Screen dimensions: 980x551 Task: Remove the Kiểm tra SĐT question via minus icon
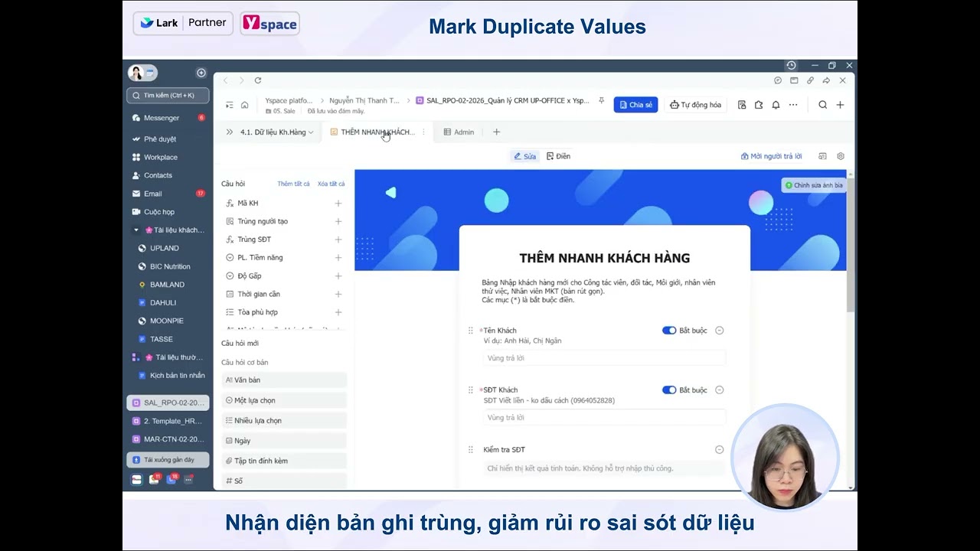pos(719,450)
